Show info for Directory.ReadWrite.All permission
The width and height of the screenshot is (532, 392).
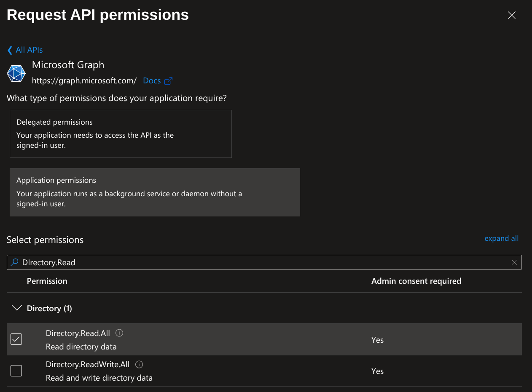pyautogui.click(x=139, y=364)
